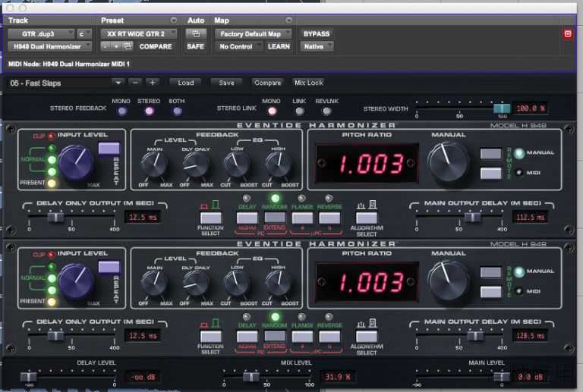
Task: Open the plugin automation enable icon under Auto
Action: (196, 34)
